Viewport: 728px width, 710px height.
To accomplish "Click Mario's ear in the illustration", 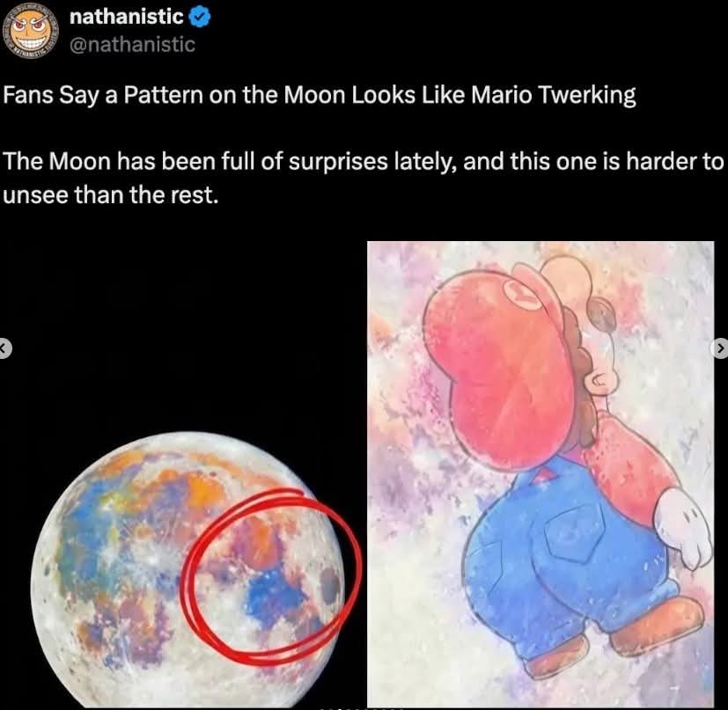I will pyautogui.click(x=601, y=383).
